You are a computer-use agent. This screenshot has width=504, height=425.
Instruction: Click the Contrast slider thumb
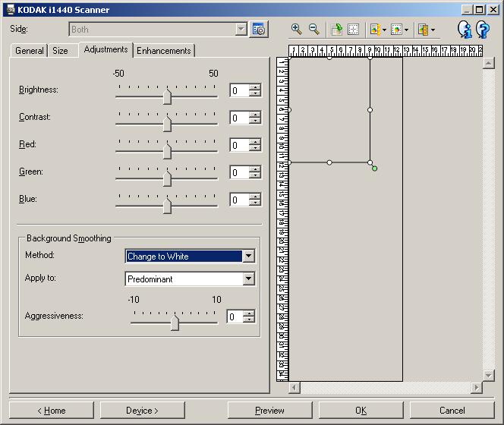tap(167, 124)
